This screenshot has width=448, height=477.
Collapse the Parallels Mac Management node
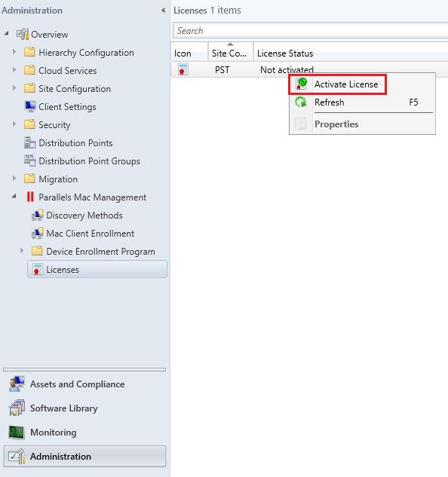14,197
